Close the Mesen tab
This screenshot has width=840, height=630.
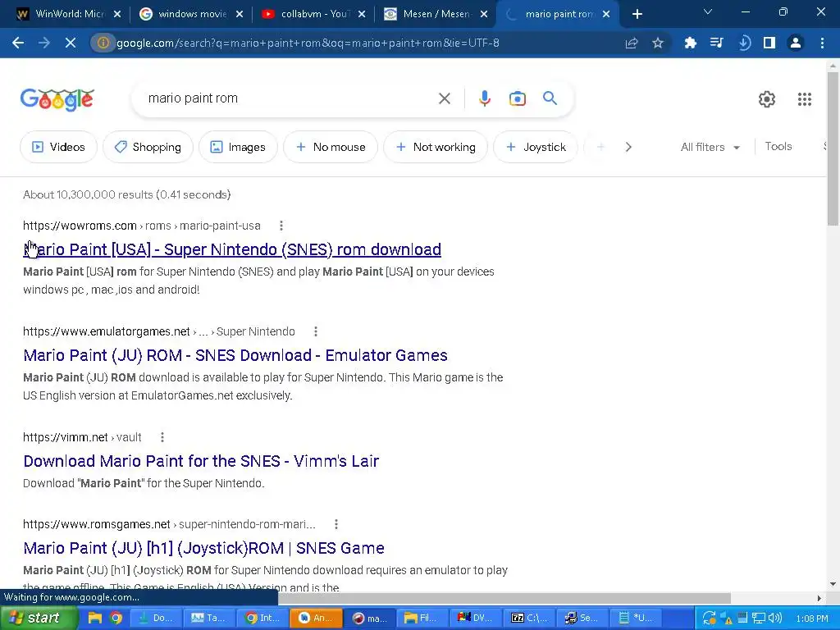pos(484,15)
